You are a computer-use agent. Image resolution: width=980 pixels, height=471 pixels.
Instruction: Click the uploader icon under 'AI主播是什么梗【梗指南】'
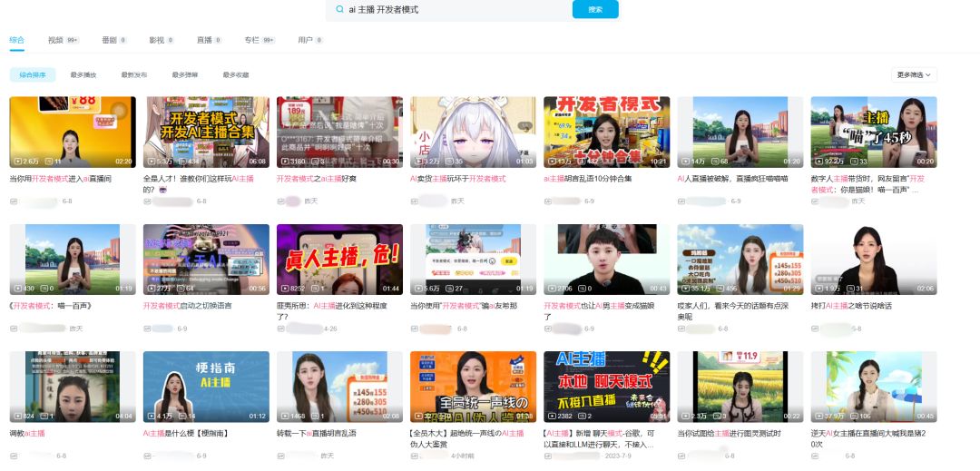click(147, 456)
